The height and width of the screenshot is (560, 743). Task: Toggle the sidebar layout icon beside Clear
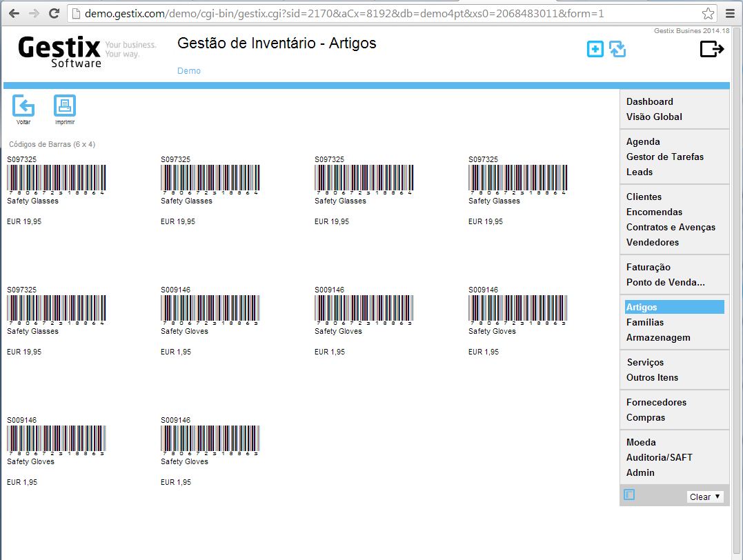629,494
